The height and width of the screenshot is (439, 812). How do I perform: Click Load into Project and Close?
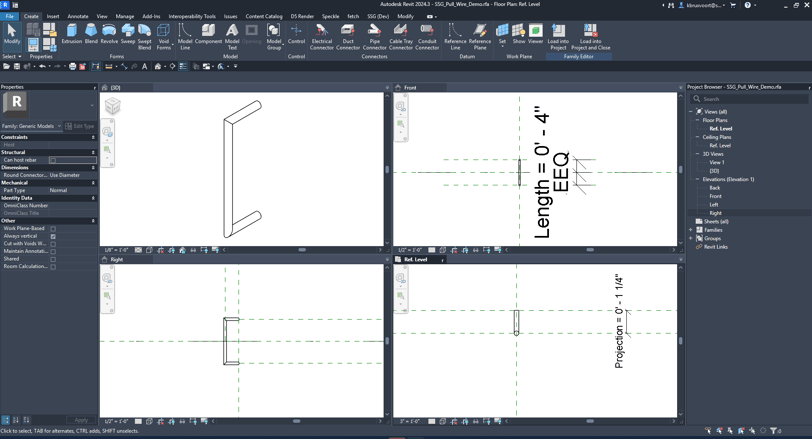pos(591,36)
